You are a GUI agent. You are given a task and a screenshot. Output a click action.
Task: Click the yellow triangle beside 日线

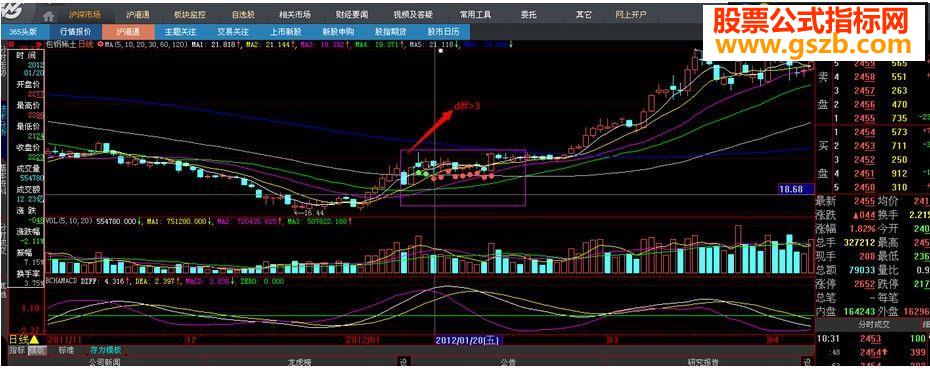coord(34,340)
